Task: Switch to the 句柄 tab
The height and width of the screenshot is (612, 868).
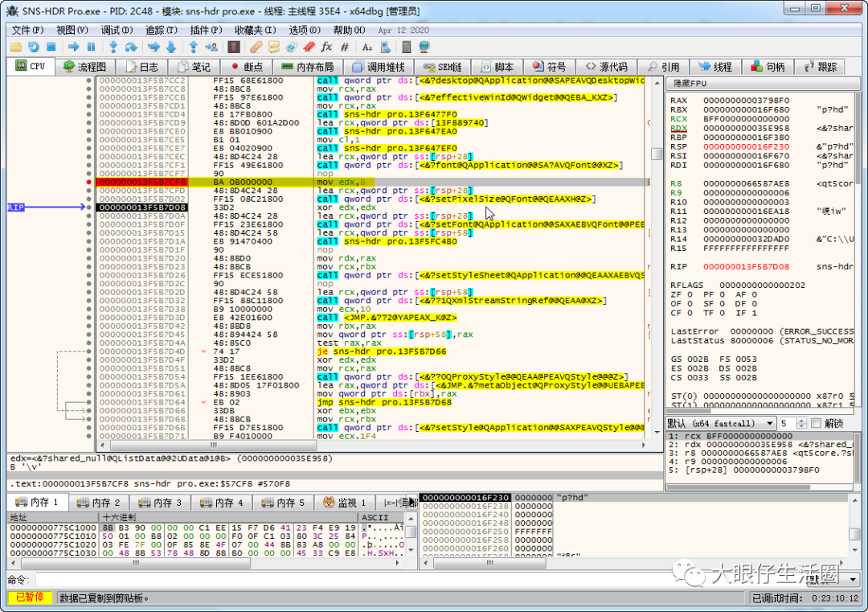Action: click(768, 67)
